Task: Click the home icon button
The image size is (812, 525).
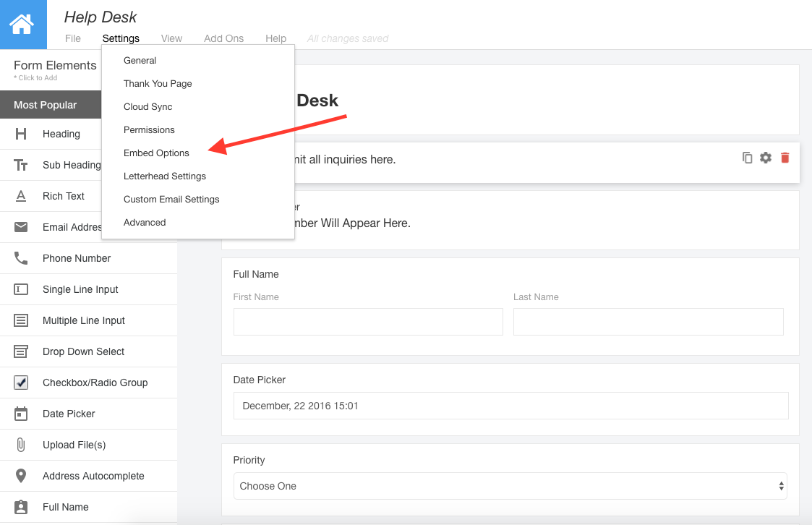Action: click(23, 25)
